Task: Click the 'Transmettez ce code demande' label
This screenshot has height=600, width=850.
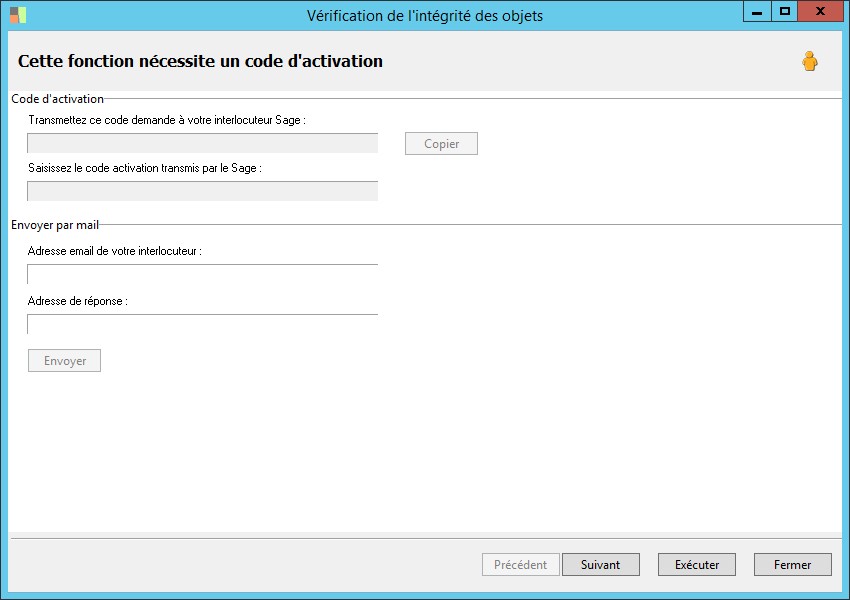Action: click(x=167, y=120)
